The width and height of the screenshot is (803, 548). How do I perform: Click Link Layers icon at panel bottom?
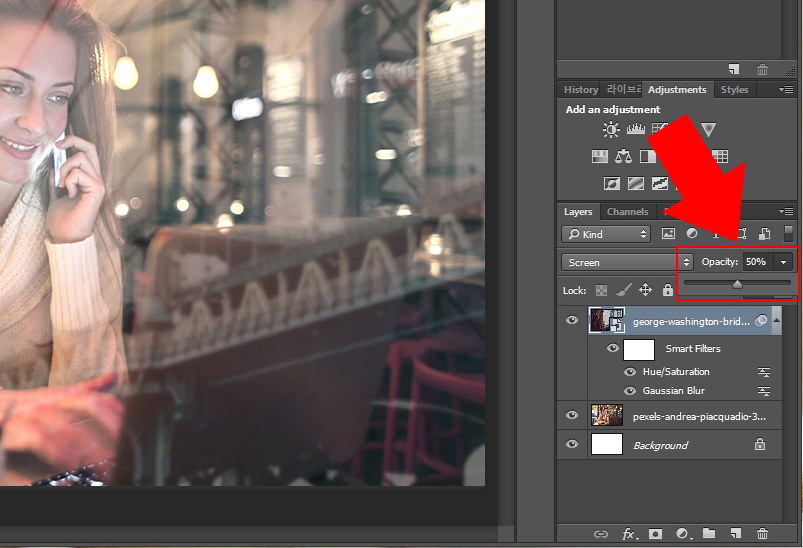tap(601, 534)
